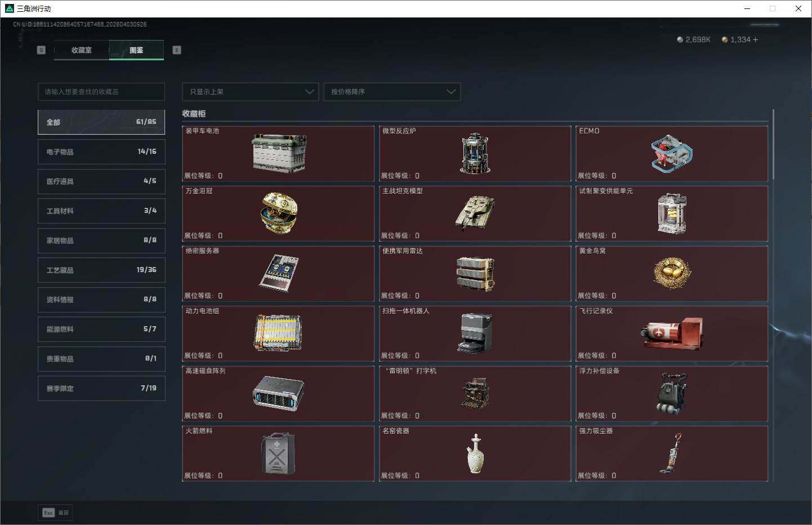The width and height of the screenshot is (812, 525).
Task: Click the ECMO machine icon
Action: tap(672, 153)
